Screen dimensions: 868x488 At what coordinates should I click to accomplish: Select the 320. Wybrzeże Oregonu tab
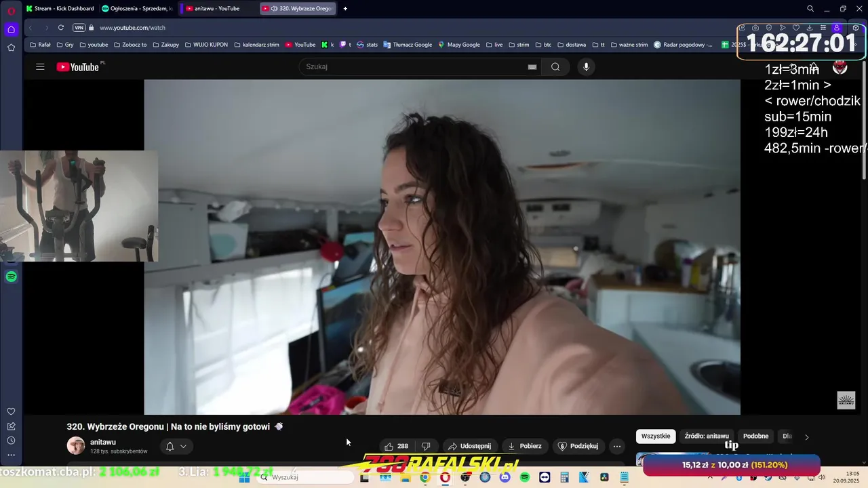(x=299, y=9)
